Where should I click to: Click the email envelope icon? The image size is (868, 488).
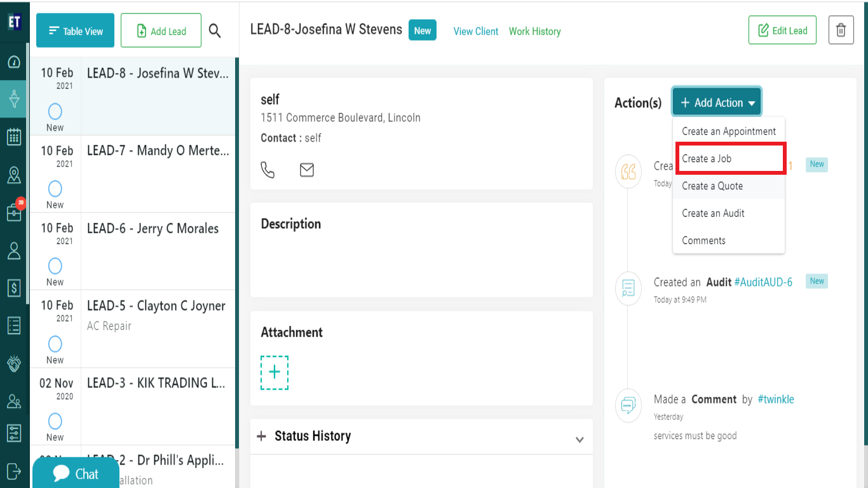pyautogui.click(x=307, y=170)
